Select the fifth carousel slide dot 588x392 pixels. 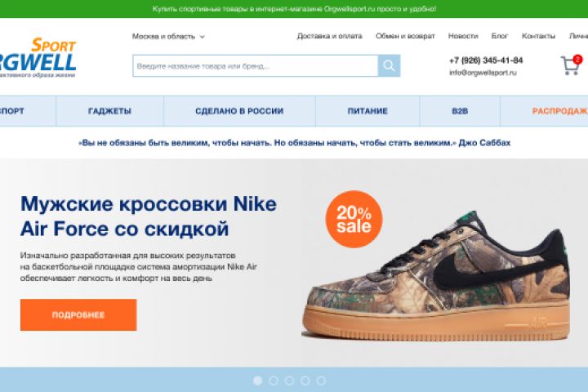pos(321,381)
